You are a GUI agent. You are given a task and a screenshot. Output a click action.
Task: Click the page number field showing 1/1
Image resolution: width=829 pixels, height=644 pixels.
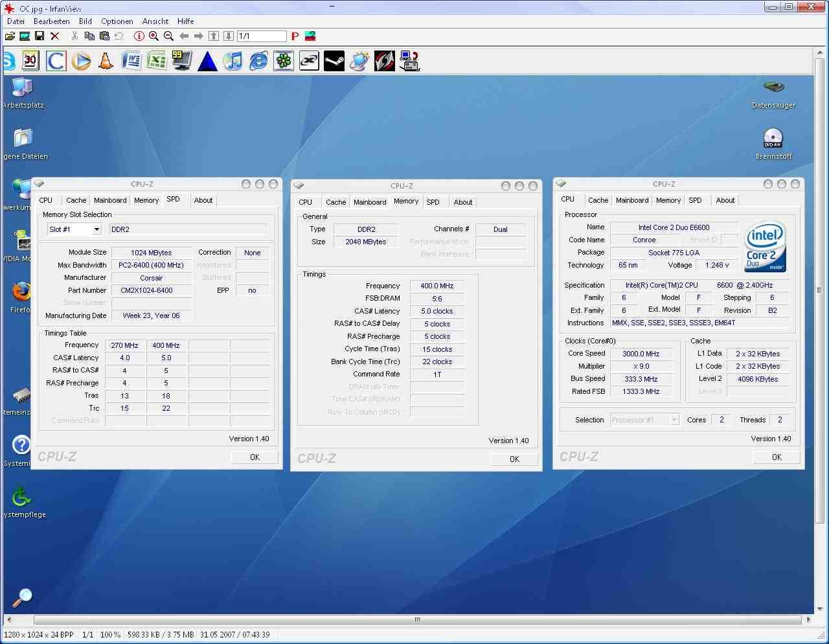click(262, 36)
